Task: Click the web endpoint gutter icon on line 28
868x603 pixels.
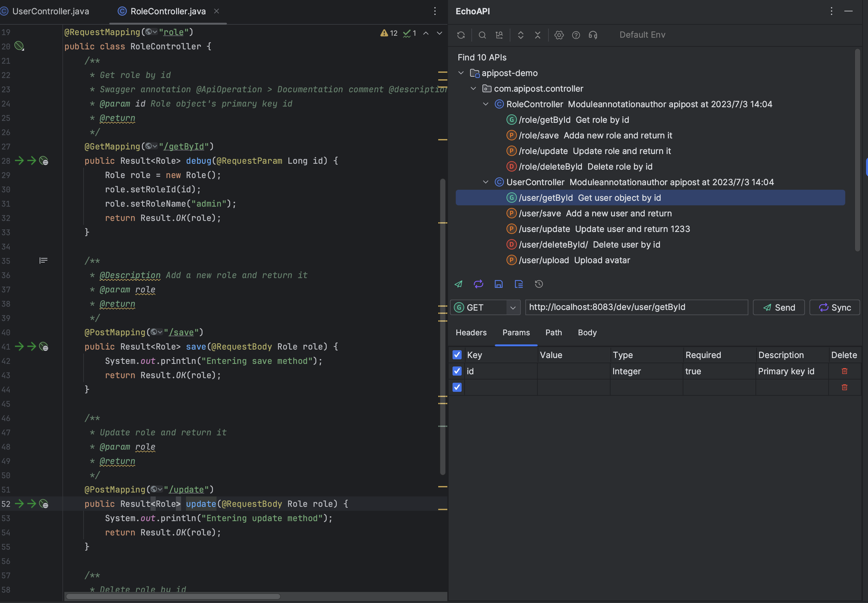Action: coord(44,161)
